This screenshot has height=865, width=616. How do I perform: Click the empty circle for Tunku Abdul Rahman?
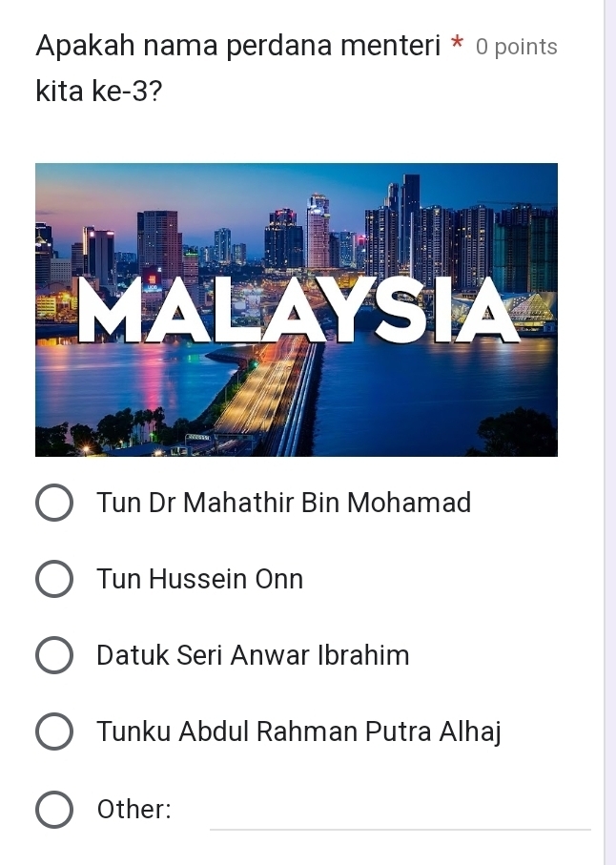[x=54, y=731]
